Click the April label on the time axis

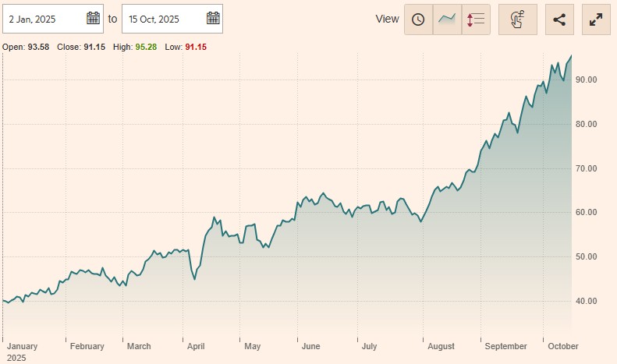[x=197, y=346]
